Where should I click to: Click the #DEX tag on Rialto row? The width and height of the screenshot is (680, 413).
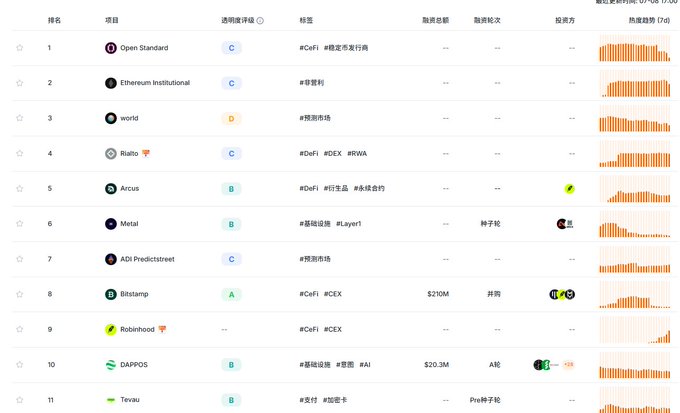333,153
